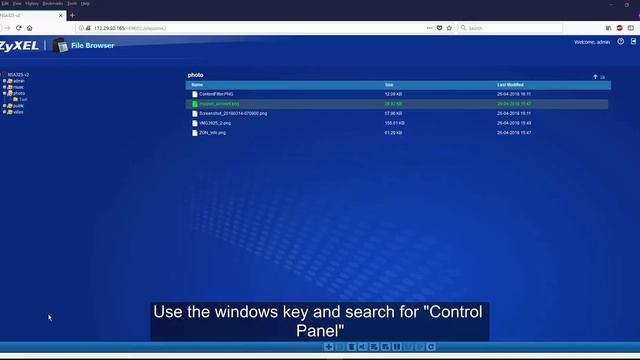Click the File Browser app icon
The image size is (640, 360).
60,45
